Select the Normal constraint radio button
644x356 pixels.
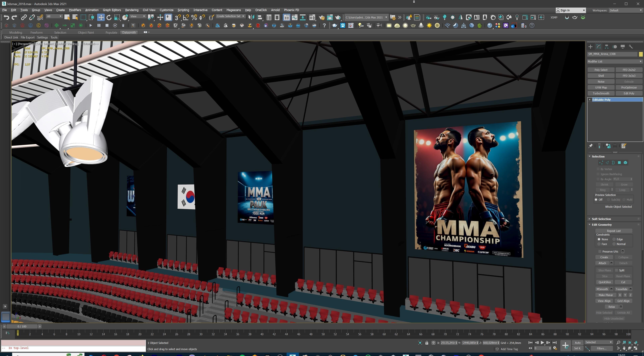point(614,244)
